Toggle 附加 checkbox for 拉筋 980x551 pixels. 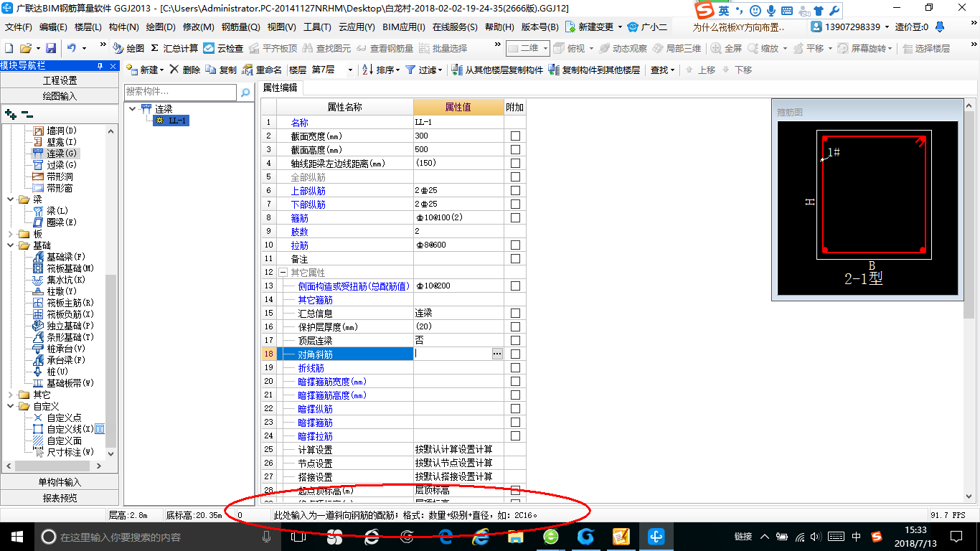[515, 245]
